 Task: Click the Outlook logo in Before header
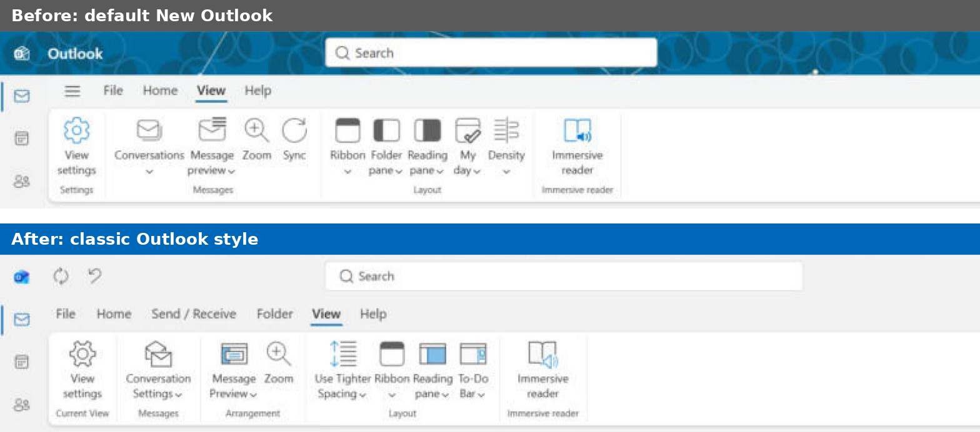pyautogui.click(x=22, y=54)
